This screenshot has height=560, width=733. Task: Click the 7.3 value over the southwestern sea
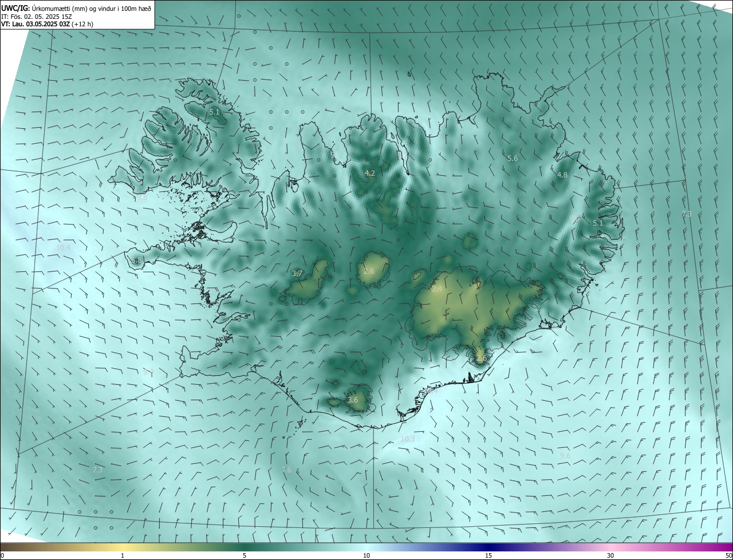coord(97,470)
